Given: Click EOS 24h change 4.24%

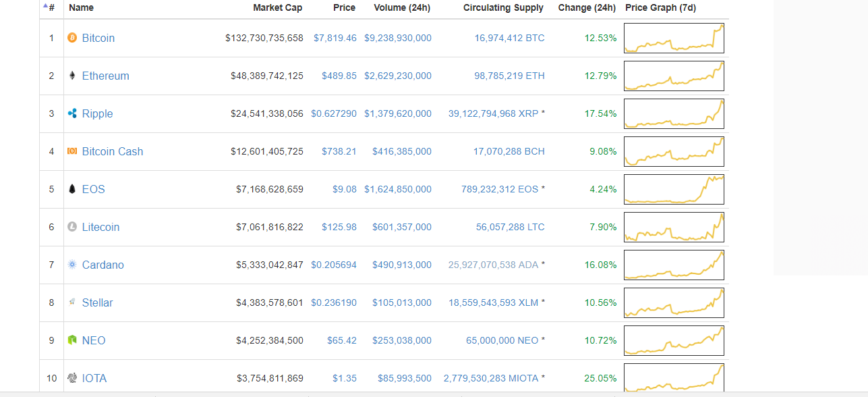Looking at the screenshot, I should coord(603,189).
